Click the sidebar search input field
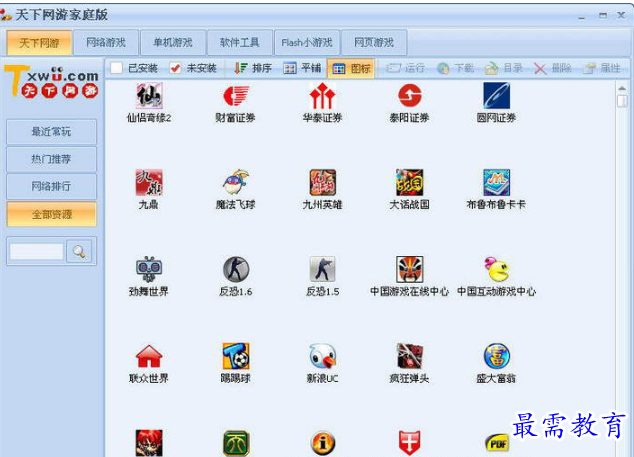This screenshot has width=634, height=457. tap(37, 251)
